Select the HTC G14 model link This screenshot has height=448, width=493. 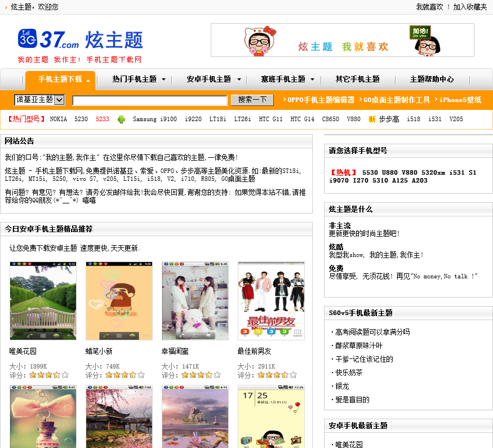302,119
